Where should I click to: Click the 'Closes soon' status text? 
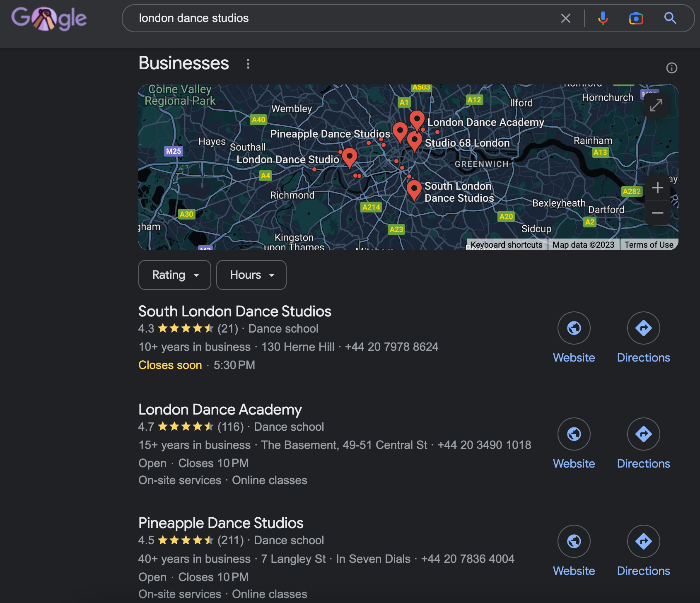pos(170,365)
